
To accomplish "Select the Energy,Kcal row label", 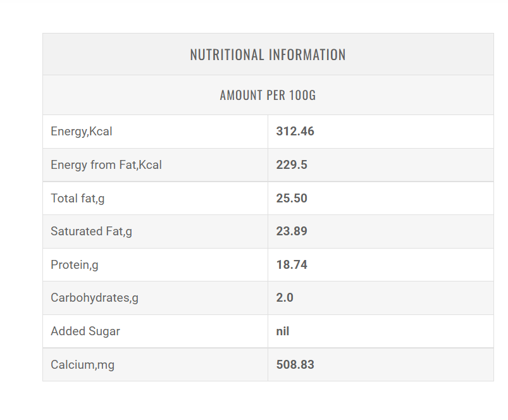I will [x=82, y=132].
